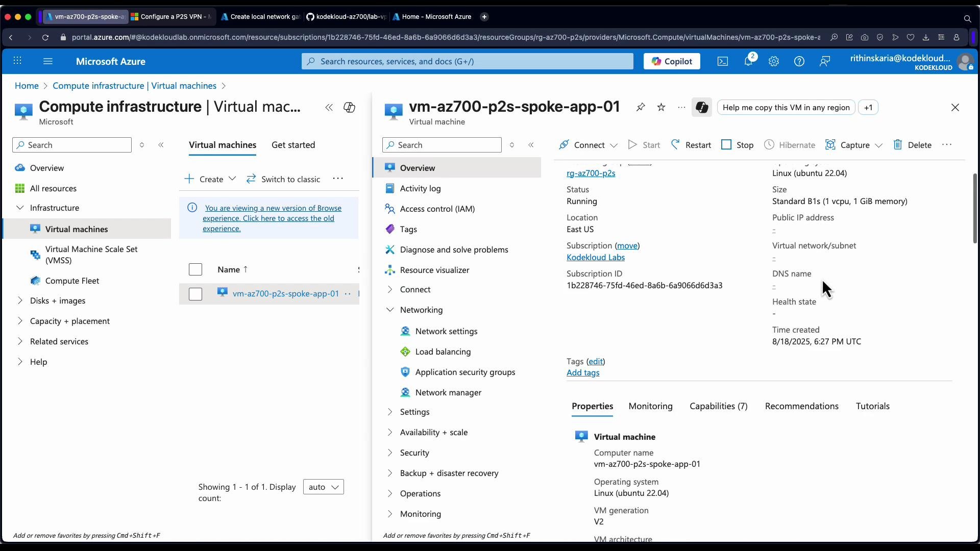
Task: Open Copilot icon beside VM title
Action: 702,107
